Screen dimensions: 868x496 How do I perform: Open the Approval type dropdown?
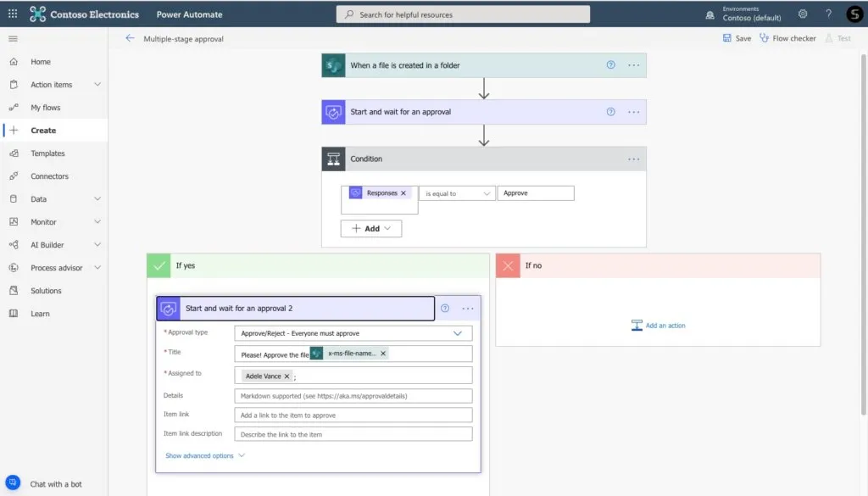(353, 333)
